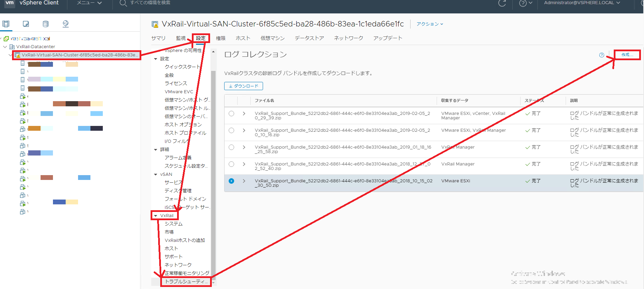The image size is (644, 289).
Task: Open 正常稼働モニタリング in the sidebar
Action: click(x=187, y=274)
